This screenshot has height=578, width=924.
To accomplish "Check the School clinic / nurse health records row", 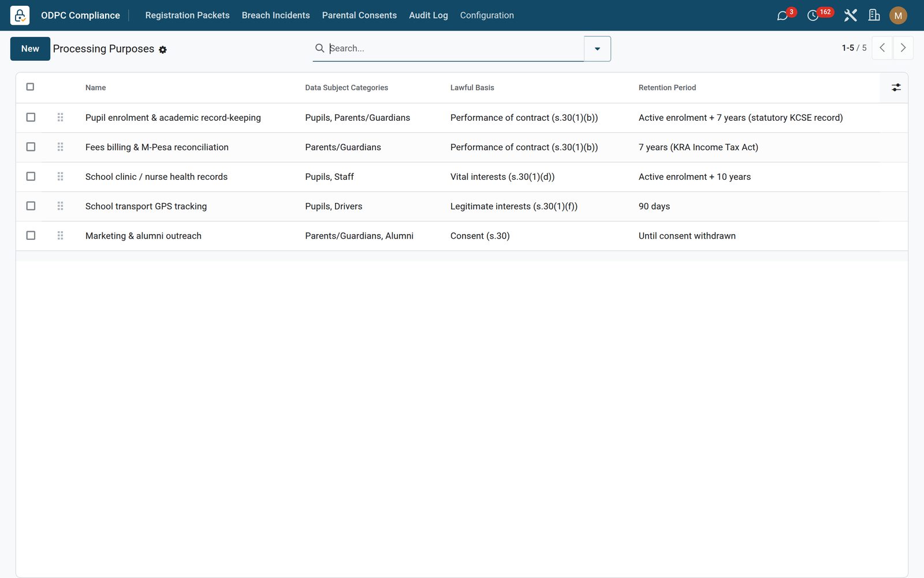I will coord(31,176).
